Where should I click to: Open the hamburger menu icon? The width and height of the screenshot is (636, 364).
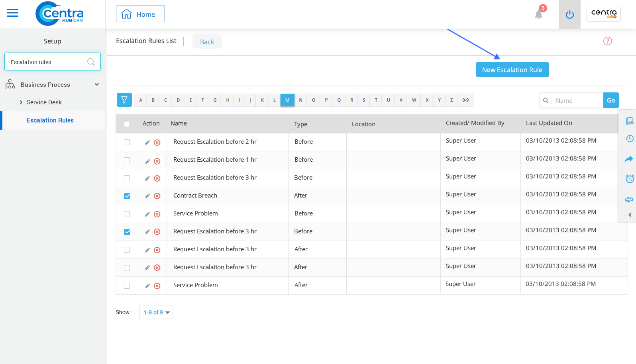13,13
